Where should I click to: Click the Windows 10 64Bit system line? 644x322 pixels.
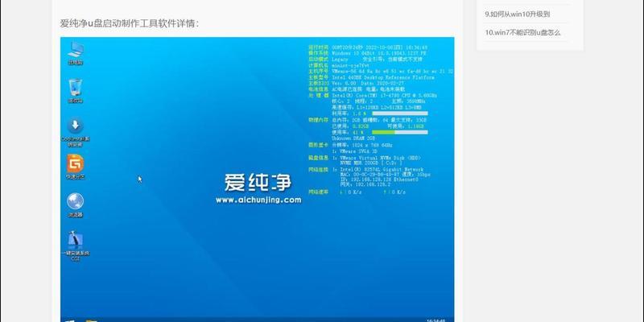click(x=378, y=53)
